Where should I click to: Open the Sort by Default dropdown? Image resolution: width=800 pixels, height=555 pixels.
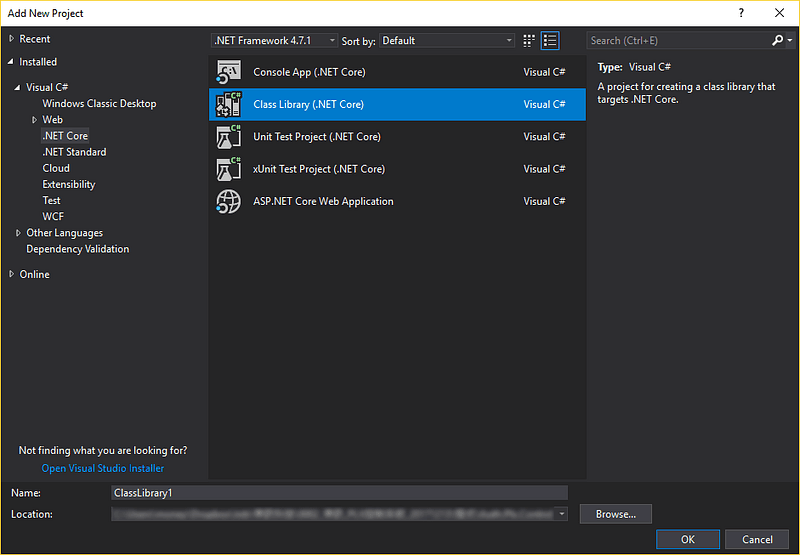(446, 40)
